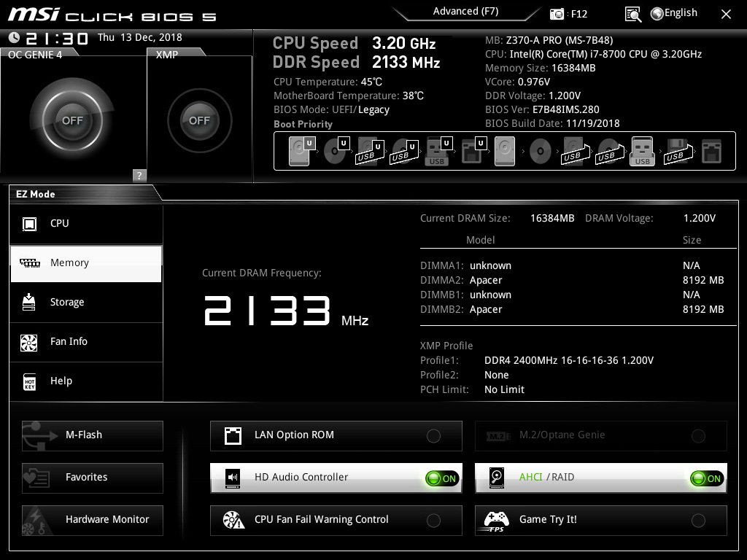This screenshot has width=747, height=560.
Task: Toggle the XMP OFF knob
Action: click(x=200, y=120)
